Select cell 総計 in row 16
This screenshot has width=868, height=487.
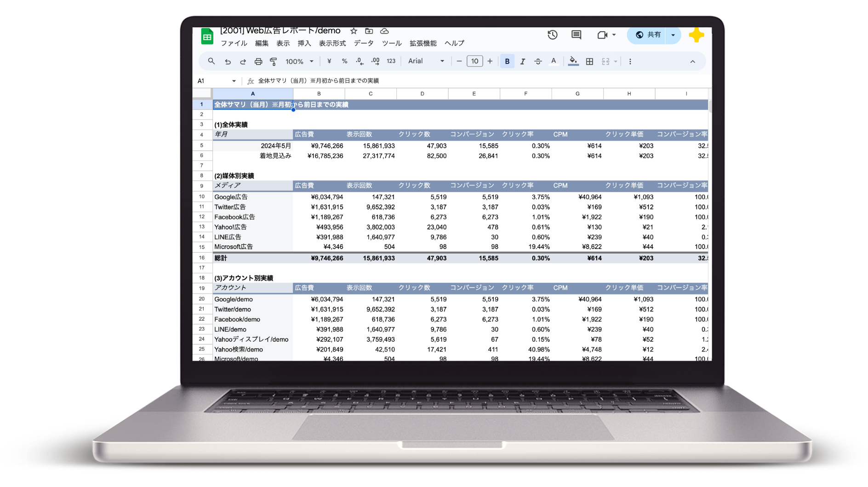click(x=252, y=258)
